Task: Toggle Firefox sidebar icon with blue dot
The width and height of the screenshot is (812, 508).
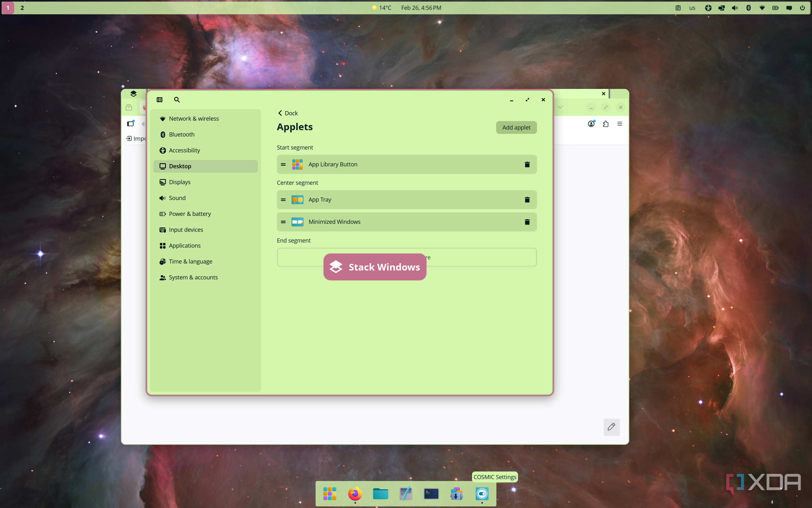Action: 131,124
